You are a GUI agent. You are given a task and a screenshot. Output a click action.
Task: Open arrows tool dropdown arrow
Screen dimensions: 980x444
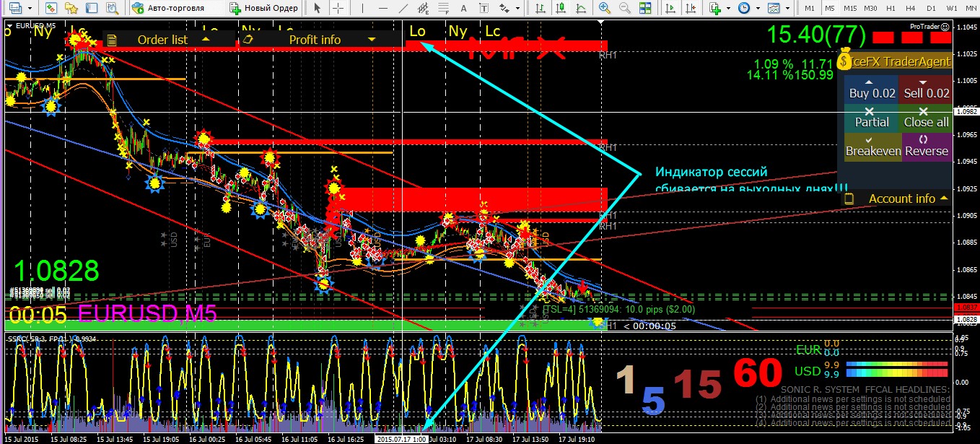(517, 8)
